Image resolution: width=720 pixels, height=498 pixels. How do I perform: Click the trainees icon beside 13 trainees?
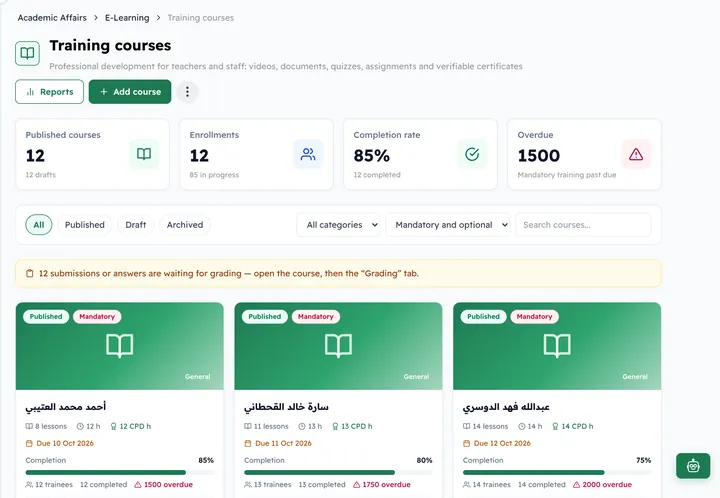click(248, 485)
